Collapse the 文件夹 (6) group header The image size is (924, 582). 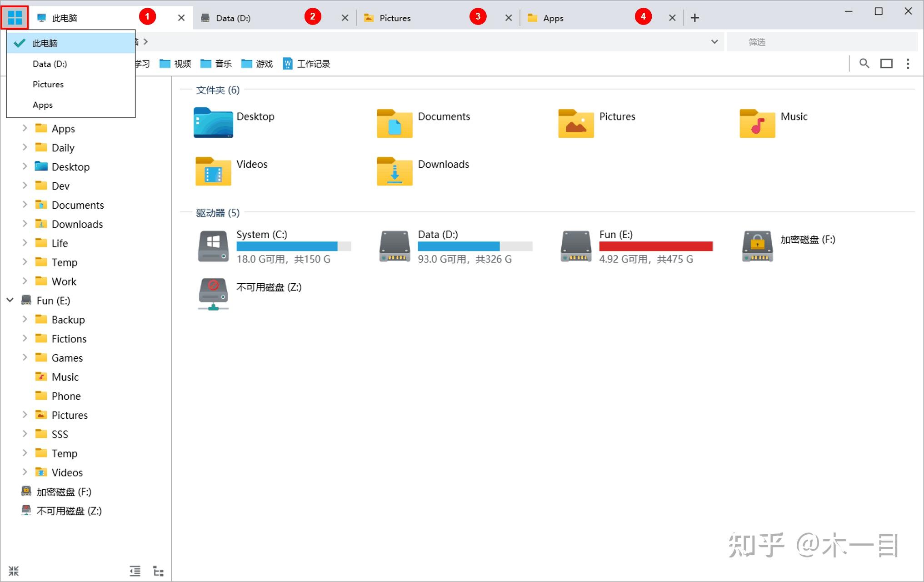218,90
